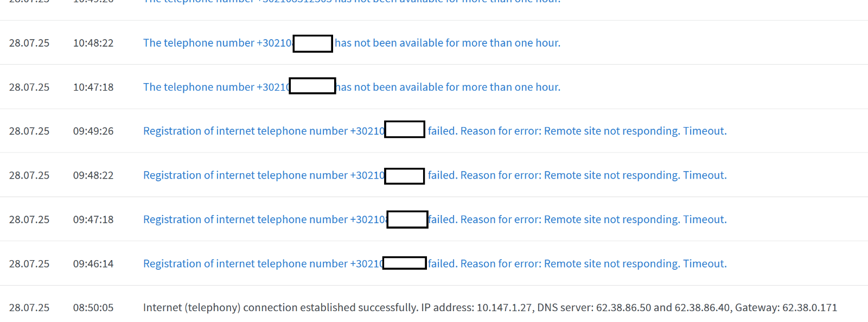Screen dimensions: 868x322
Task: Click the 09:48:22 timestamp
Action: tap(93, 175)
